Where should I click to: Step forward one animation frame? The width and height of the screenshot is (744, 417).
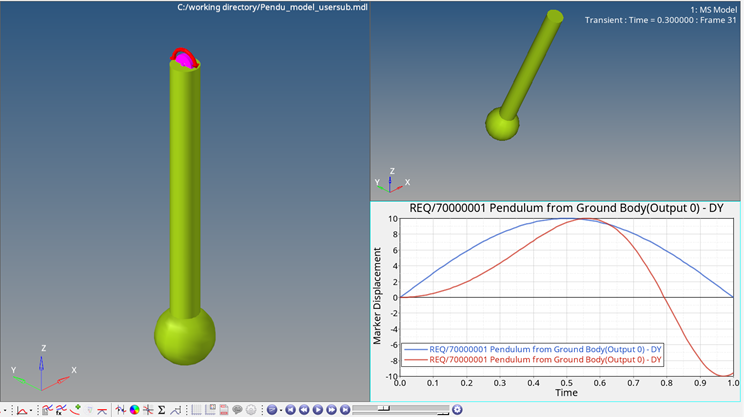pyautogui.click(x=331, y=410)
